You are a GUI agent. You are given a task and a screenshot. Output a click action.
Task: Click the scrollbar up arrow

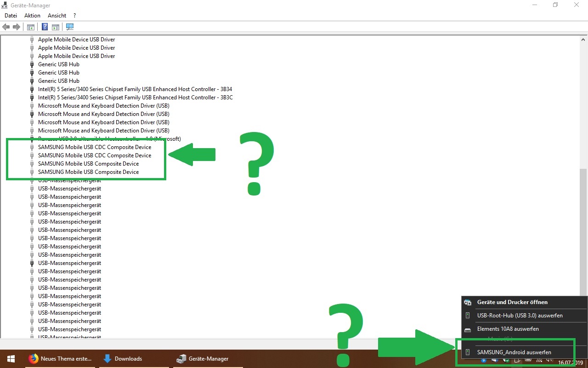point(584,39)
